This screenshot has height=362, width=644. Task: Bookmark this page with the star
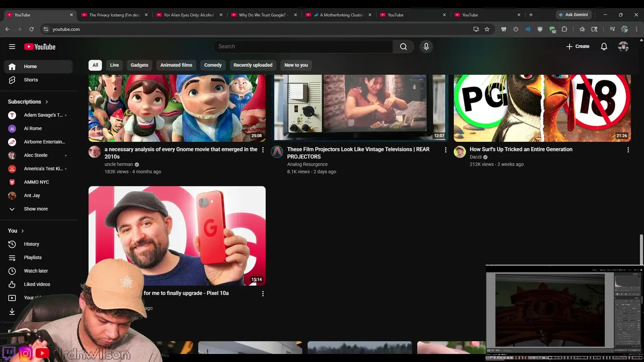pos(487,29)
